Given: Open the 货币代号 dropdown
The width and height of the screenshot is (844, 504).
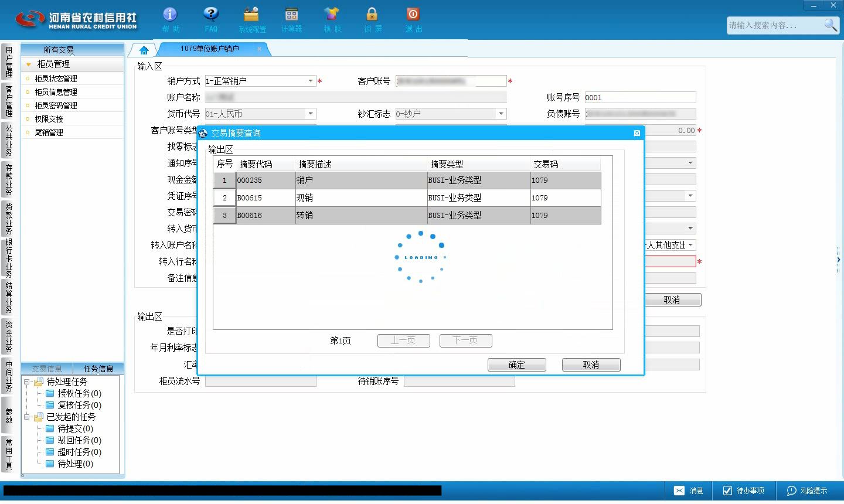Looking at the screenshot, I should point(311,114).
